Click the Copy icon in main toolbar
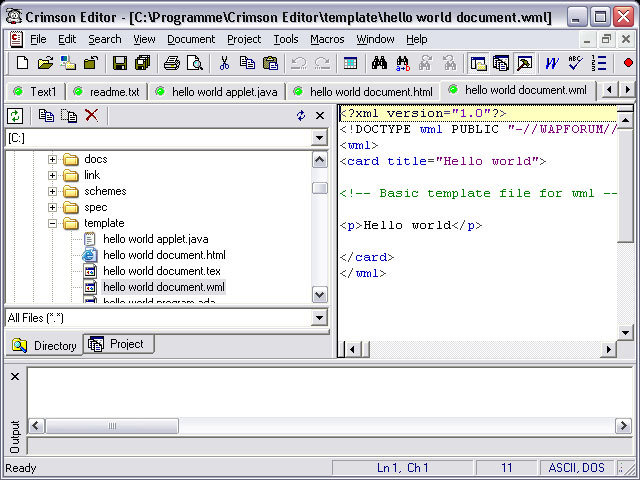The height and width of the screenshot is (480, 640). pyautogui.click(x=247, y=63)
